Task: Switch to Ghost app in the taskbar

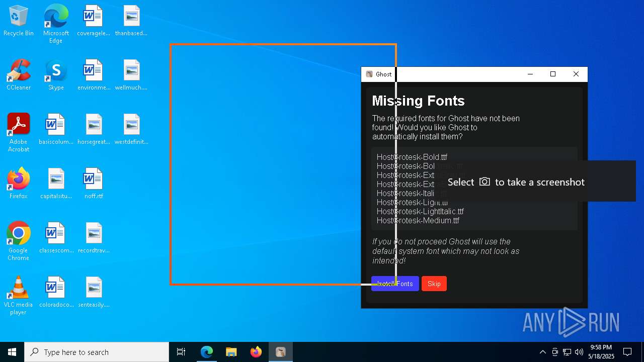Action: [281, 352]
